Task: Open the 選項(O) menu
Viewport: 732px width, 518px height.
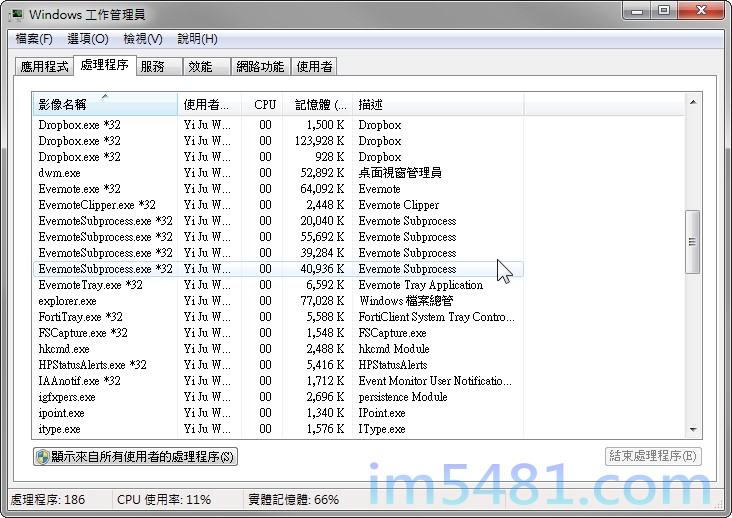Action: coord(88,39)
